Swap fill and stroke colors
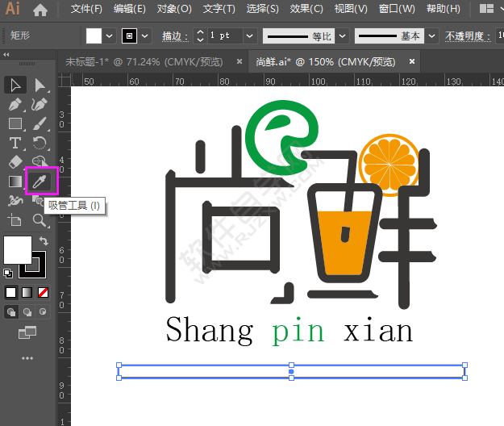This screenshot has height=426, width=504. pos(44,240)
